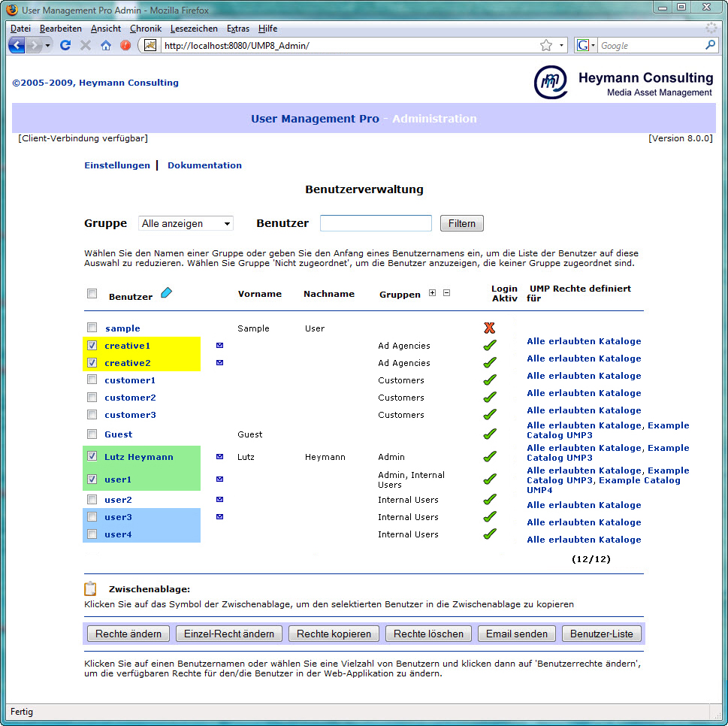728x726 pixels.
Task: Click the email icon for user3
Action: click(x=220, y=516)
